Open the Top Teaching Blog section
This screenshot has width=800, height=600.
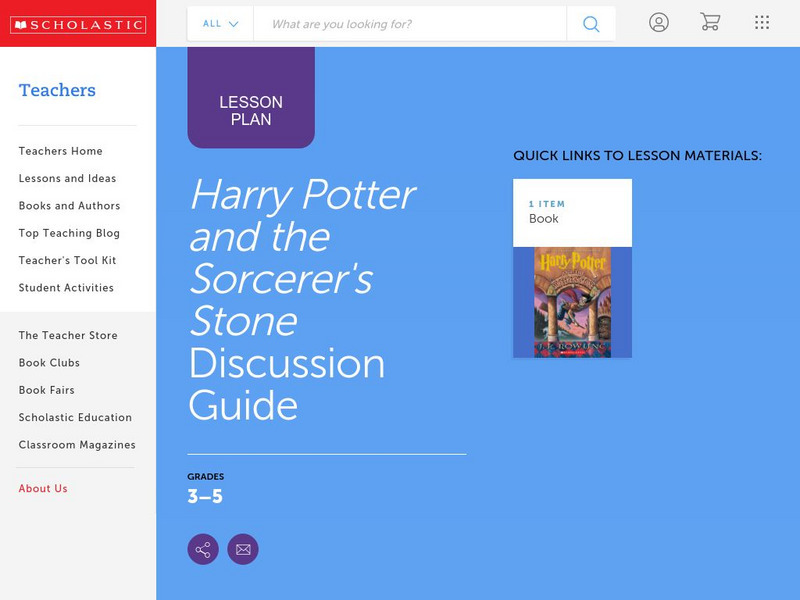tap(64, 233)
